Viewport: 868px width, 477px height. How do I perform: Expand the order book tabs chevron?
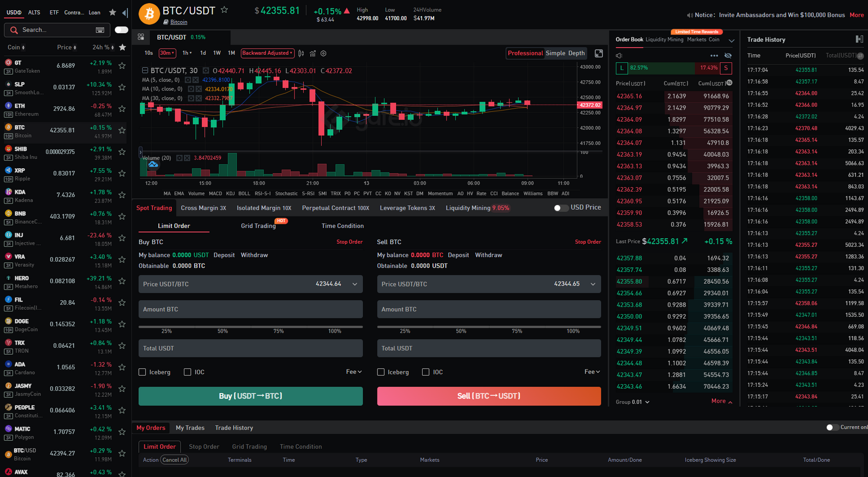point(731,41)
